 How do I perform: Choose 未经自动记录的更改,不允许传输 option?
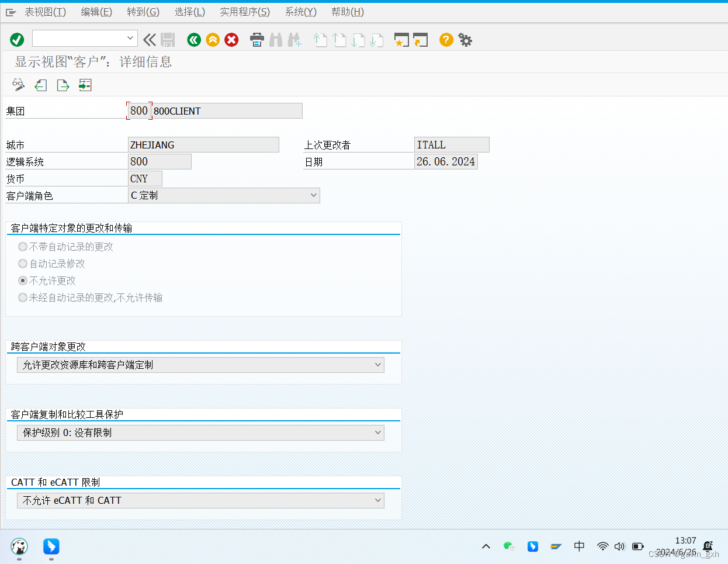coord(22,297)
